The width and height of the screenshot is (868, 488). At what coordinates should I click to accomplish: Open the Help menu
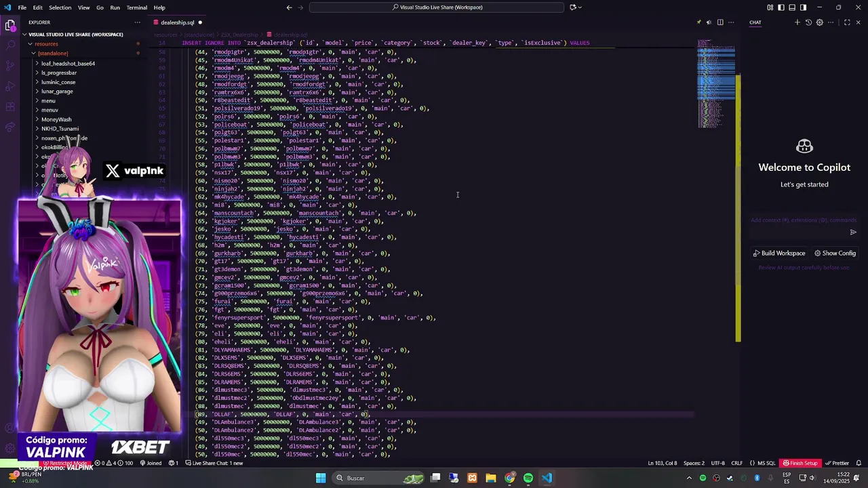pyautogui.click(x=159, y=7)
